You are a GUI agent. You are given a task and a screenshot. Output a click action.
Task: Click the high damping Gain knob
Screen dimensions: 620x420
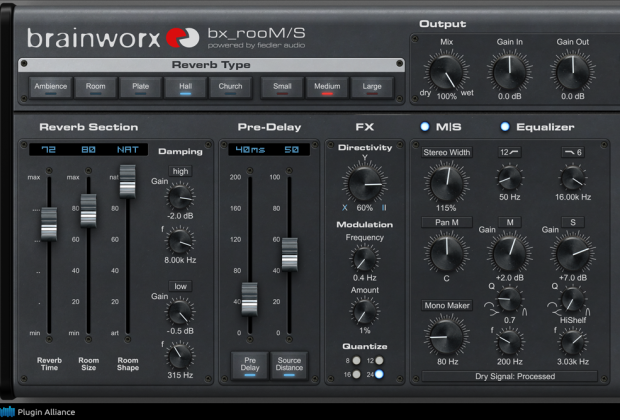(x=180, y=197)
